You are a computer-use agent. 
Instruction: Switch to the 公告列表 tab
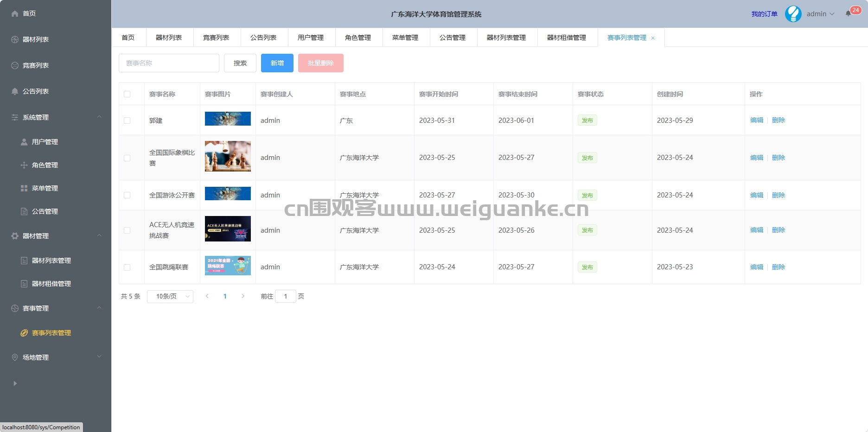pyautogui.click(x=264, y=38)
